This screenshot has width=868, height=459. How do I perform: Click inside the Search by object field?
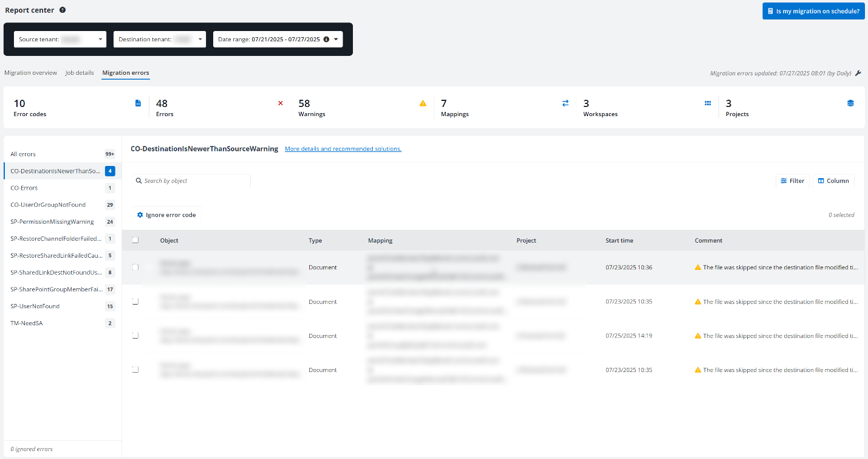pos(191,181)
